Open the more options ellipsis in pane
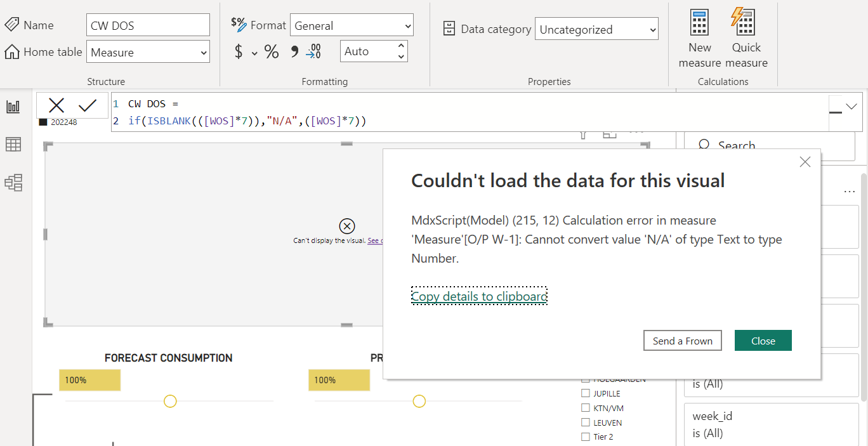The height and width of the screenshot is (446, 868). tap(850, 192)
